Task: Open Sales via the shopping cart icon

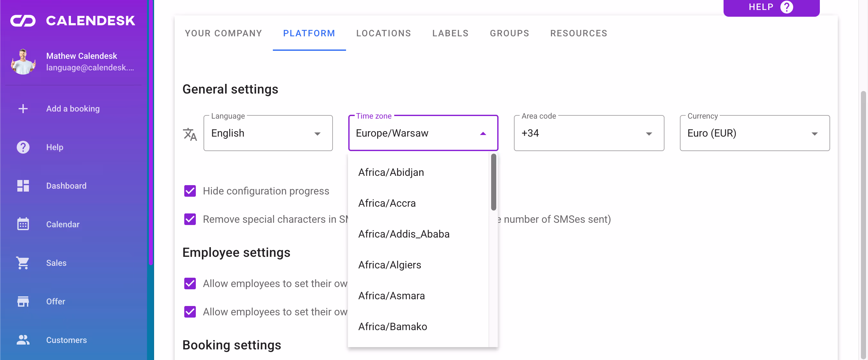Action: (x=23, y=263)
